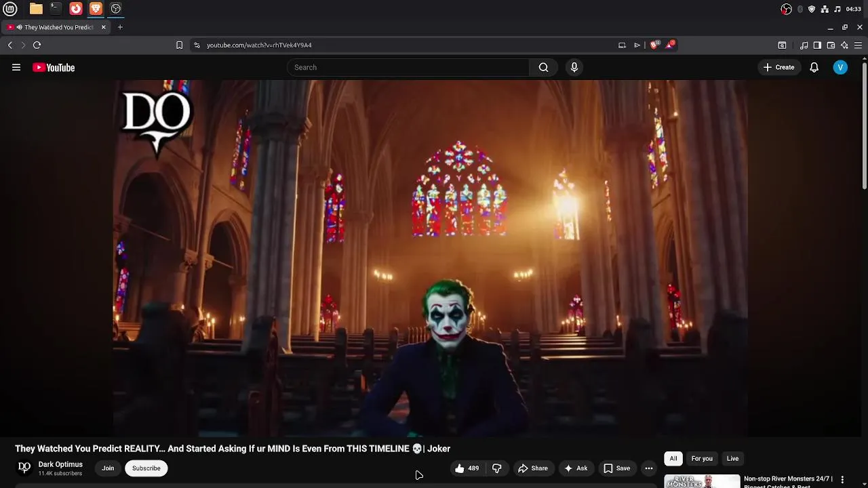This screenshot has width=868, height=488.
Task: Select the Live filter chip
Action: [733, 459]
